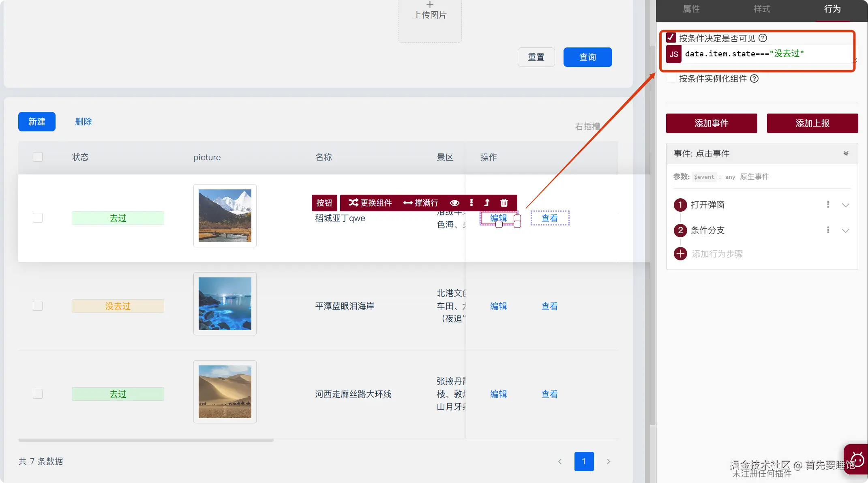Collapse the 事件: 点击事件 panel
Viewport: 868px width, 483px height.
[x=846, y=153]
